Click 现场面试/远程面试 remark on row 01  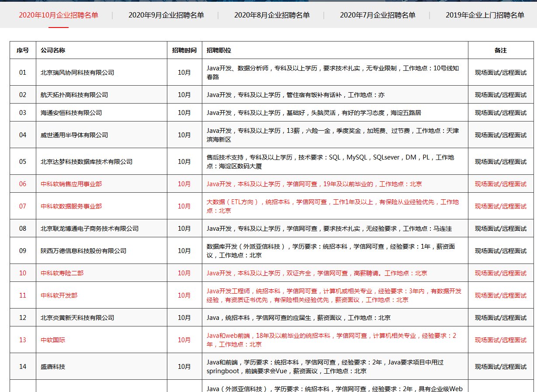click(501, 72)
